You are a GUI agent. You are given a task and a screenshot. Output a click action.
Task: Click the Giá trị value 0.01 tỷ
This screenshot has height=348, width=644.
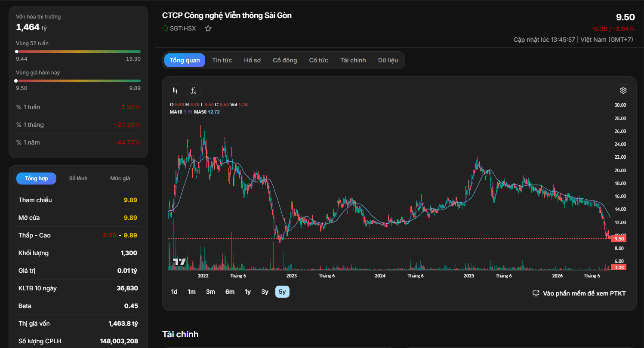coord(127,271)
